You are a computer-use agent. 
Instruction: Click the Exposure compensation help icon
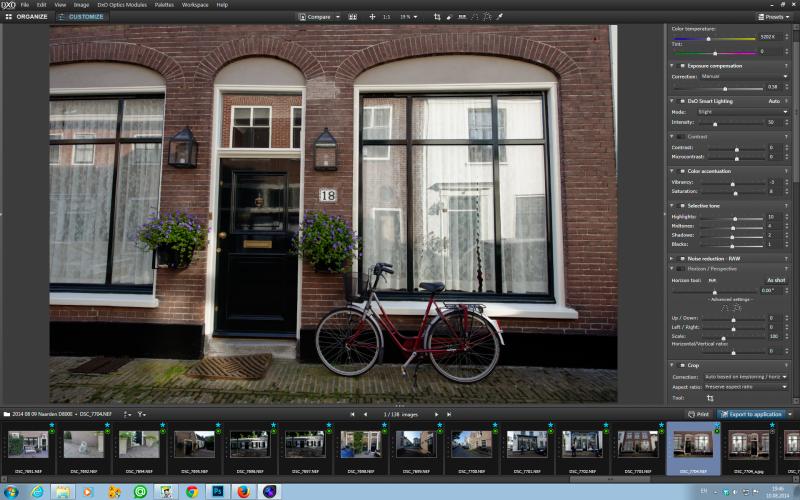tap(786, 66)
